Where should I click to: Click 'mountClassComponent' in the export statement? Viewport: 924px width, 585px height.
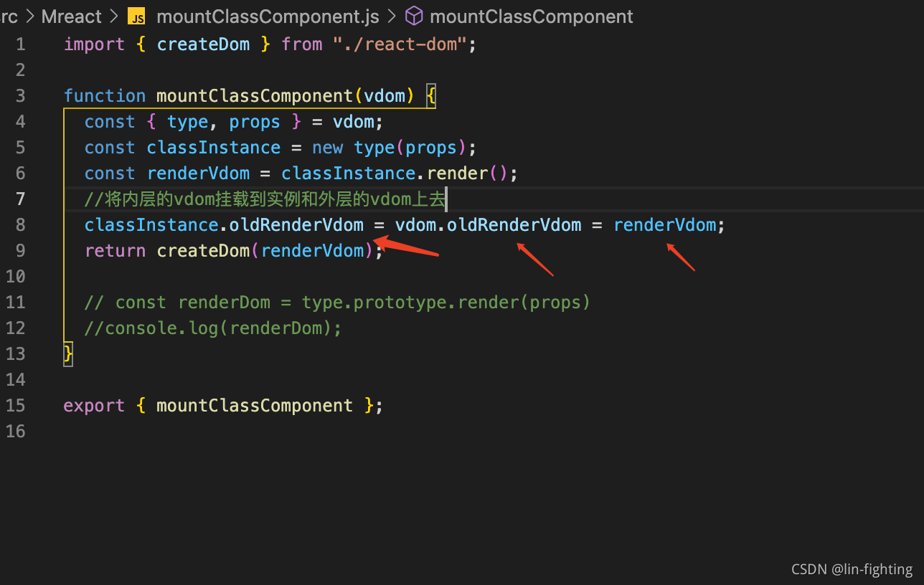(255, 406)
